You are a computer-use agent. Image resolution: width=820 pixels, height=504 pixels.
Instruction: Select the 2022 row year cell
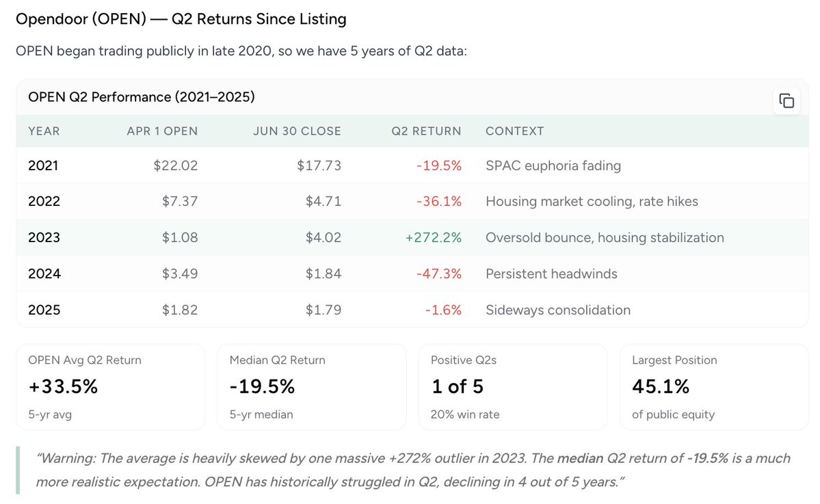(x=44, y=201)
